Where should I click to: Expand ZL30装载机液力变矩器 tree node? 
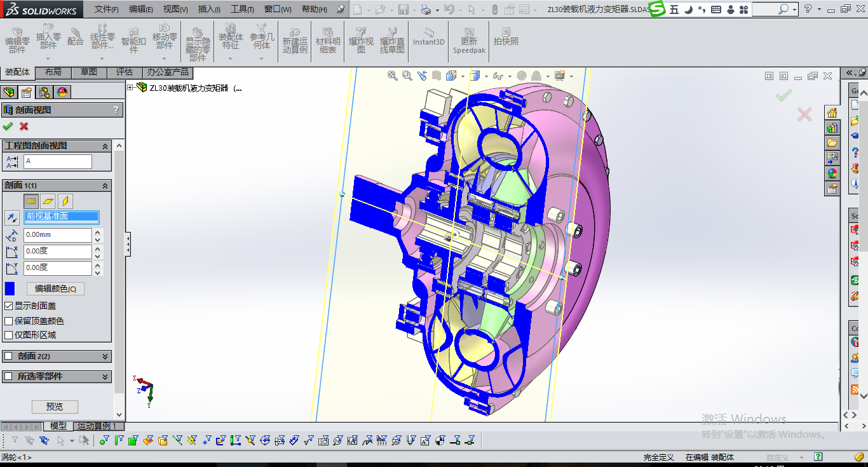click(x=130, y=88)
